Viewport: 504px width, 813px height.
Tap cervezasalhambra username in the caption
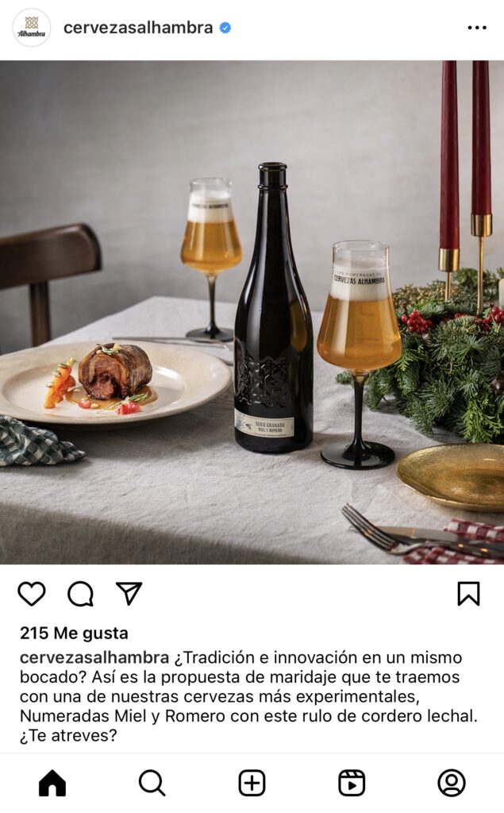(94, 657)
